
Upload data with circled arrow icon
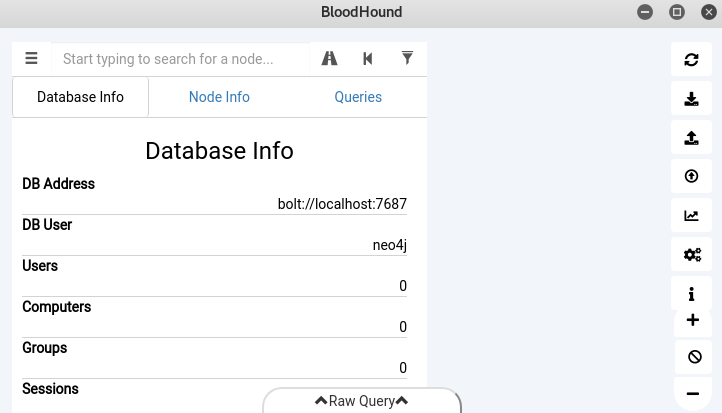pos(691,176)
